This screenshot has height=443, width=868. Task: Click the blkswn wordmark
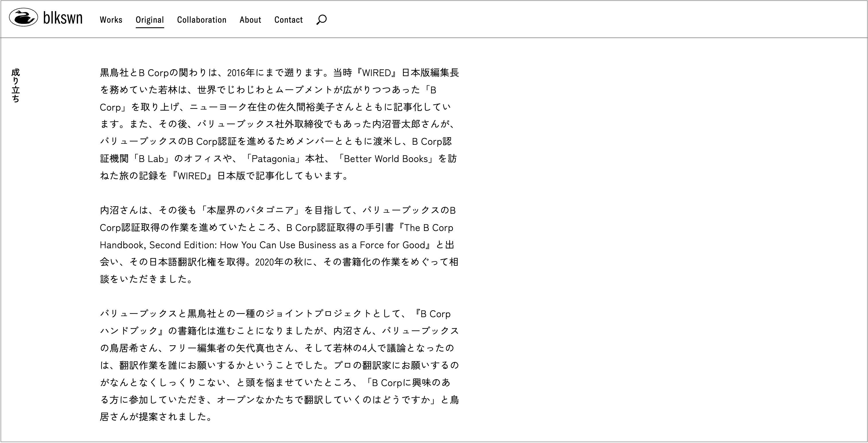tap(63, 18)
